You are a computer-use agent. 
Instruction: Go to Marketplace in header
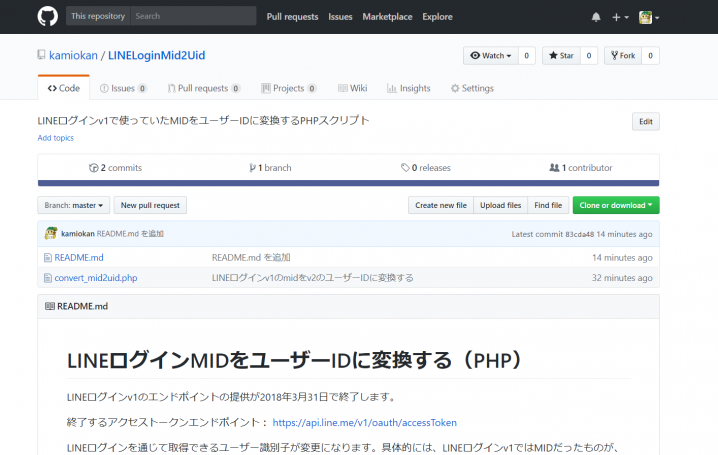point(387,17)
